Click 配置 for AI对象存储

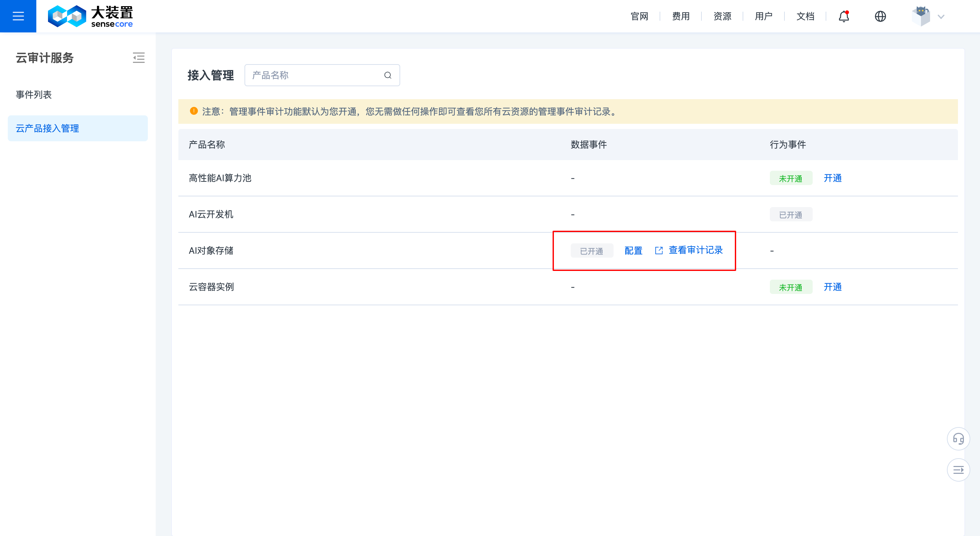pos(633,251)
